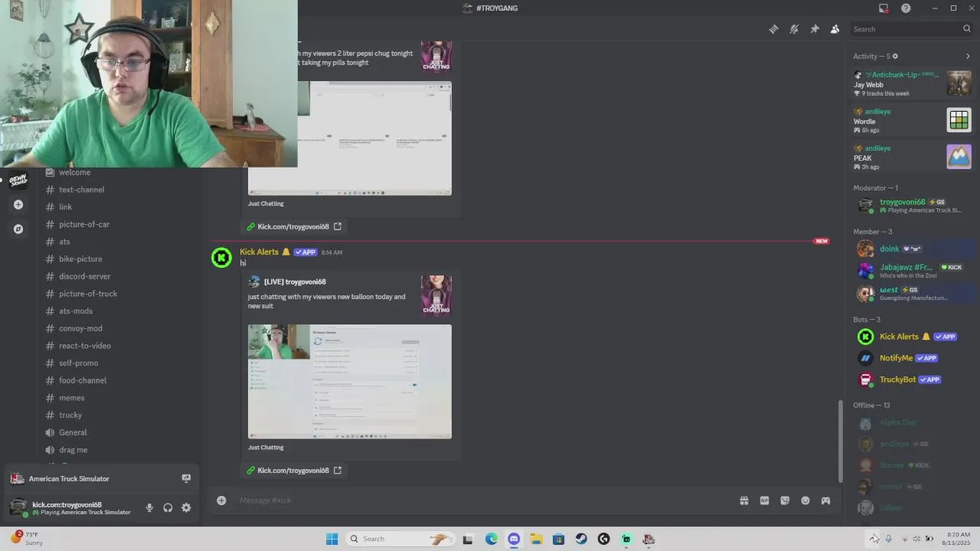Open andiieye PEAK activity

[912, 157]
